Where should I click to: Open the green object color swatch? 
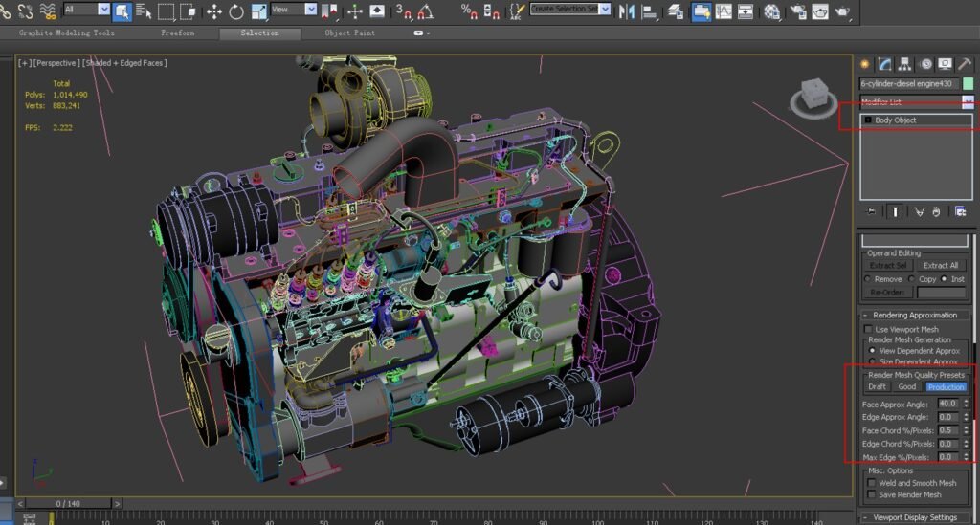coord(968,83)
